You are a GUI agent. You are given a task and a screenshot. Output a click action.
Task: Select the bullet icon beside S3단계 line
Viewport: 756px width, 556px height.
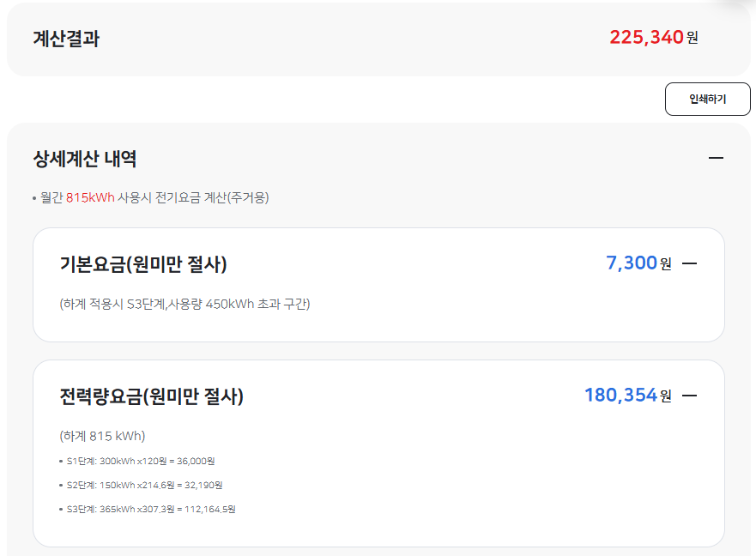[58, 508]
